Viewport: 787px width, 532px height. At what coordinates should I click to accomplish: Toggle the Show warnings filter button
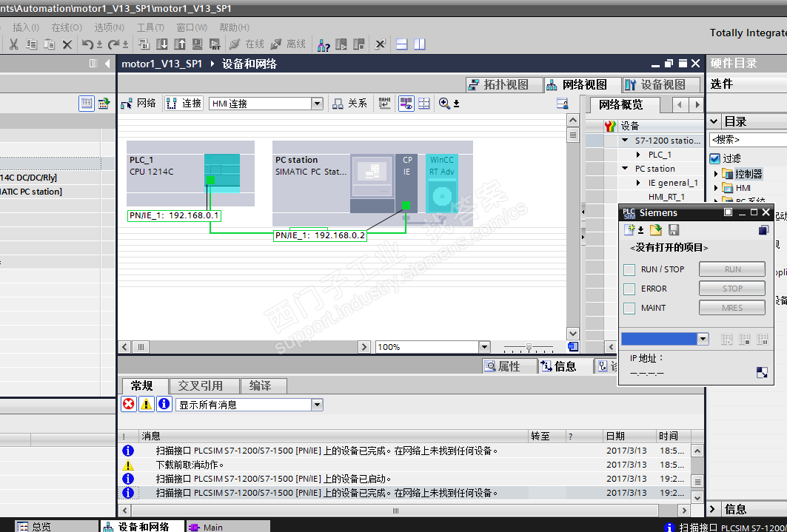coord(146,404)
